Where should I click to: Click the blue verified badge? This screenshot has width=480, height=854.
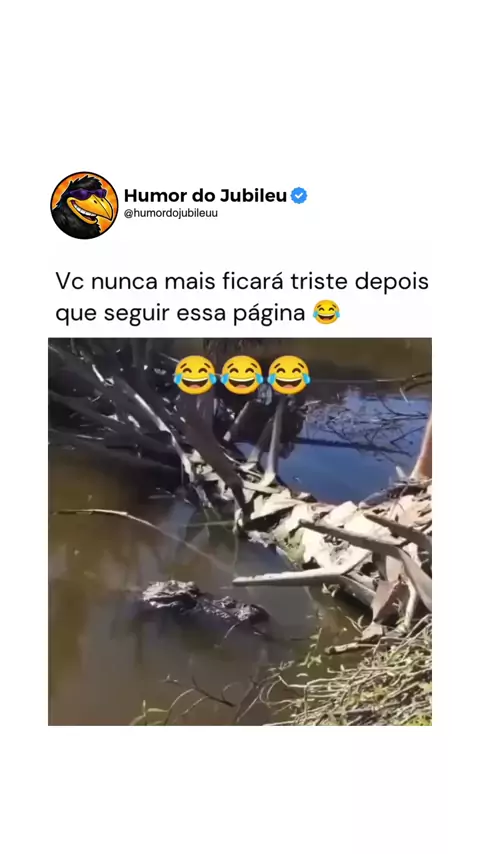click(x=299, y=196)
